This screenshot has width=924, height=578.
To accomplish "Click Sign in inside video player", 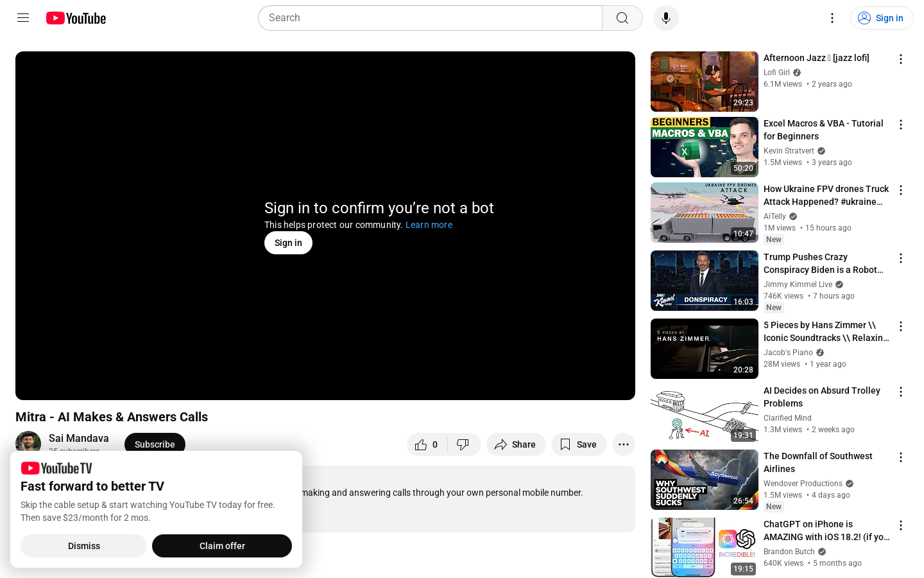I will pyautogui.click(x=288, y=243).
